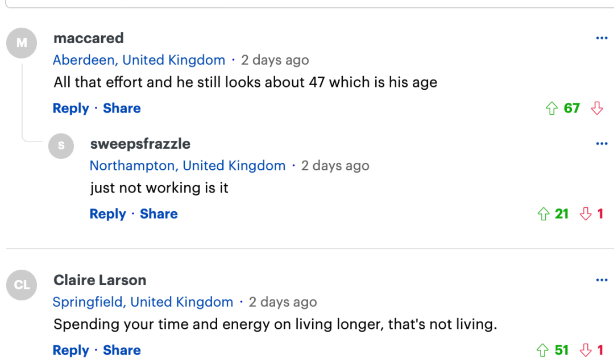Downvote sweepsfrazzle's reply
The height and width of the screenshot is (364, 614).
[x=586, y=214]
